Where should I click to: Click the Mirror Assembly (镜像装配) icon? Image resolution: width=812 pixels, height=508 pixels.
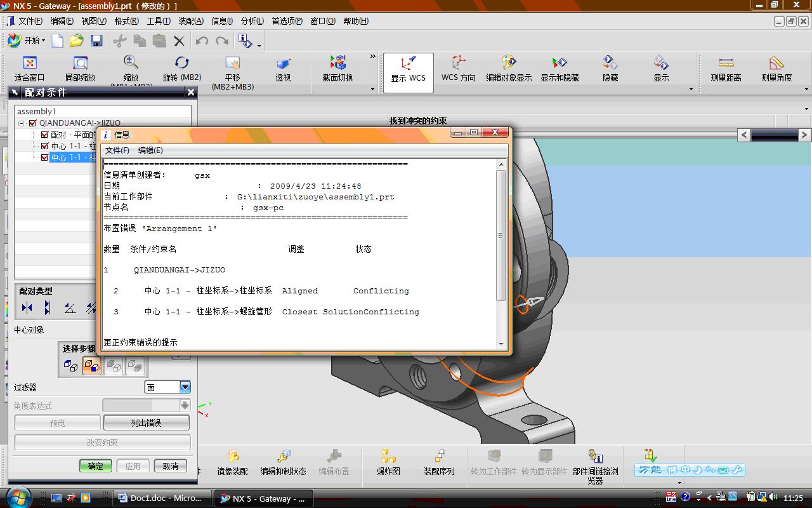tap(232, 464)
